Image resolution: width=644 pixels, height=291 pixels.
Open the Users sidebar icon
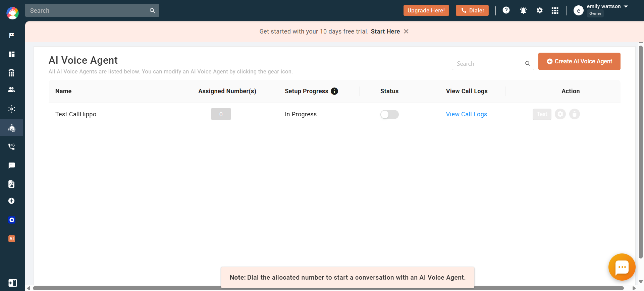tap(12, 90)
